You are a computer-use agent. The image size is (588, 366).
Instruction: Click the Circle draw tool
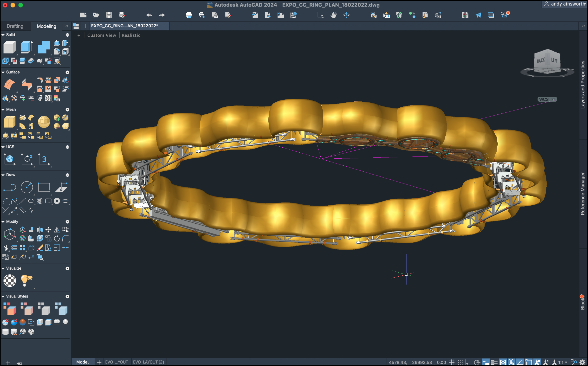[x=27, y=187]
